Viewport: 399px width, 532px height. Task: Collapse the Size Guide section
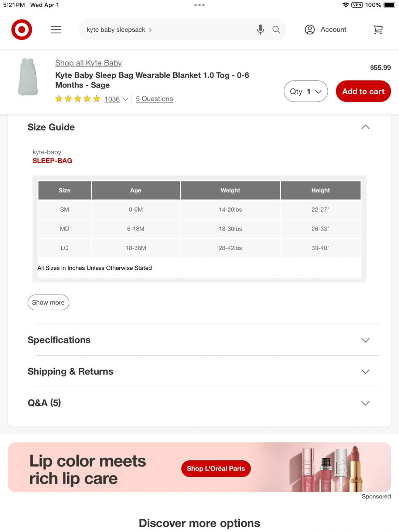point(365,127)
